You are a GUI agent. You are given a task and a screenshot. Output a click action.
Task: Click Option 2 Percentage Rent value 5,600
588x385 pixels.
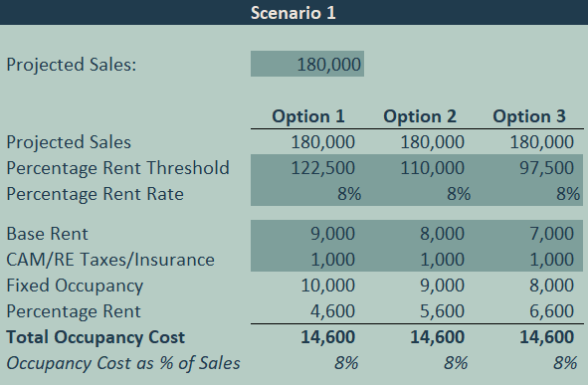click(x=442, y=311)
